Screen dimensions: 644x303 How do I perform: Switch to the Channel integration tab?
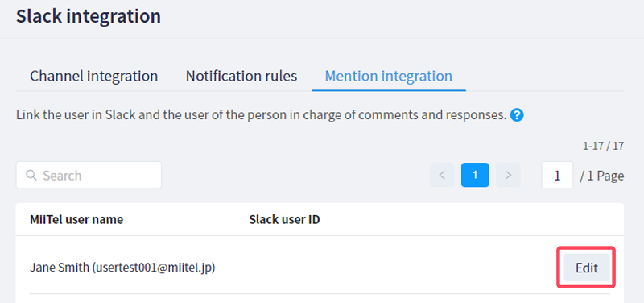click(93, 76)
